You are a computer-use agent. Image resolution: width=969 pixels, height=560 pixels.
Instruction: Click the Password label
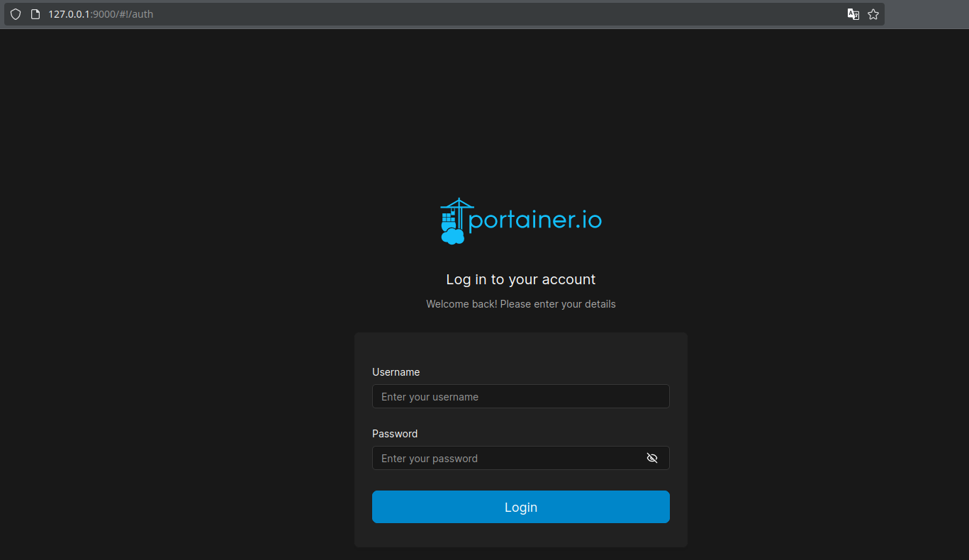[395, 434]
